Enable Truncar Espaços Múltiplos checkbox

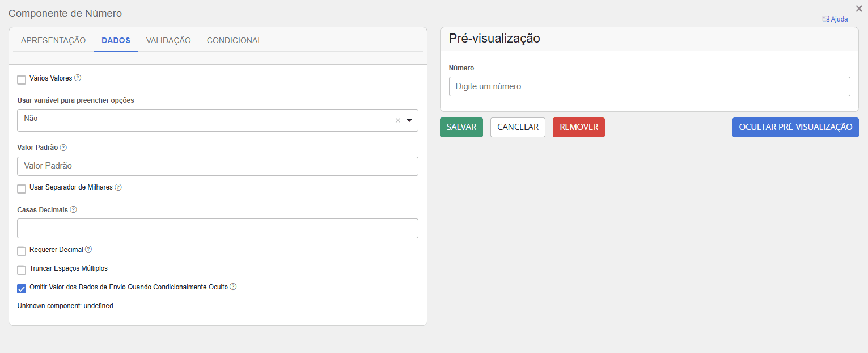[x=22, y=270]
